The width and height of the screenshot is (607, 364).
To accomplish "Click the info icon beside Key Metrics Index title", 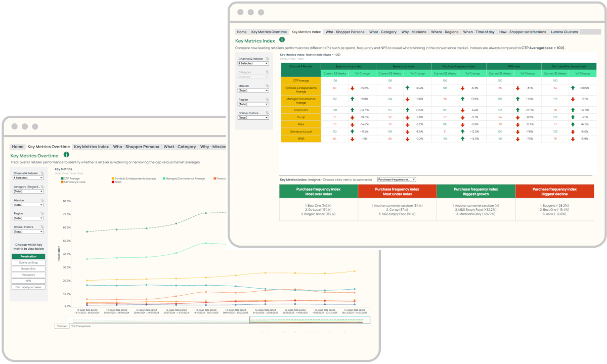I will (x=282, y=39).
